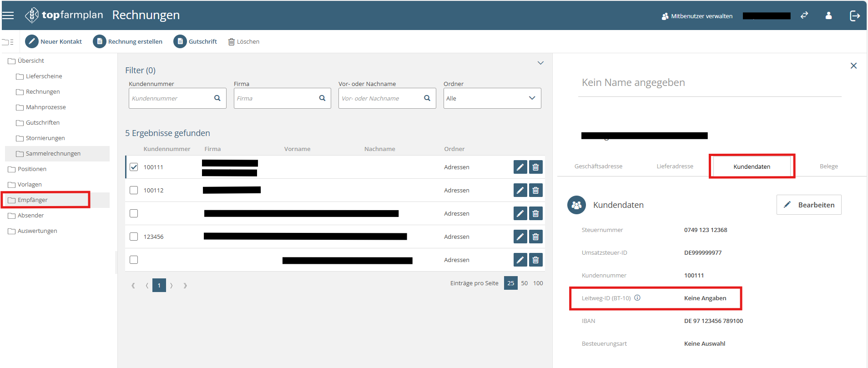The image size is (868, 368).
Task: Select the checkbox for customer 123456
Action: [x=134, y=237]
